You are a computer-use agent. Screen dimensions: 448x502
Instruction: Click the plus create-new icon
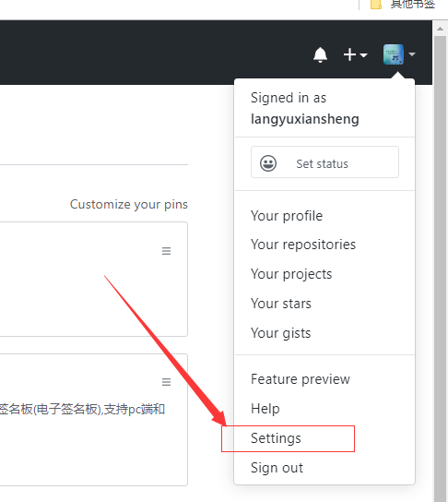(x=350, y=54)
